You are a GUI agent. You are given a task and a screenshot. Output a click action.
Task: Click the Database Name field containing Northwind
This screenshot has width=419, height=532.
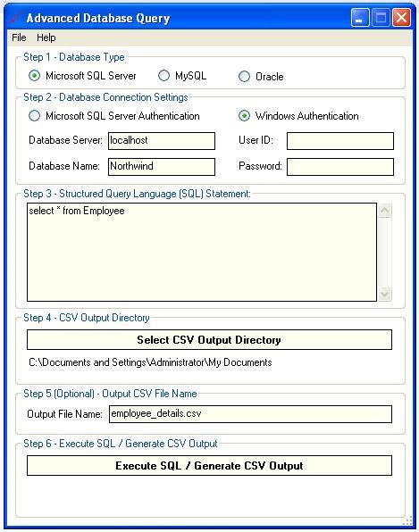162,167
